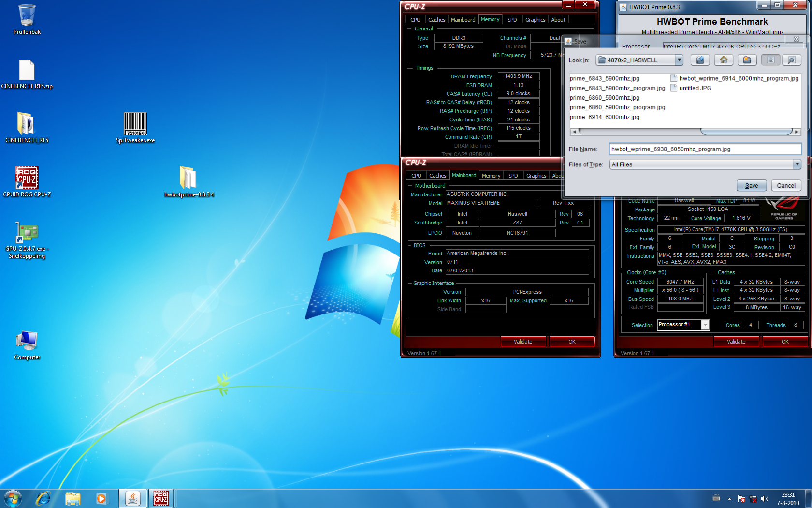Screen dimensions: 812x508
Task: Open the Windows Start menu
Action: (13, 498)
